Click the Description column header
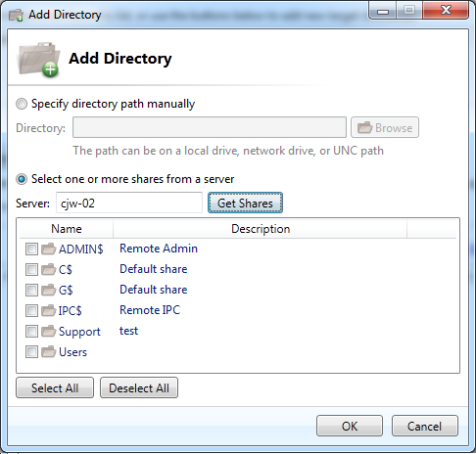 pos(261,229)
